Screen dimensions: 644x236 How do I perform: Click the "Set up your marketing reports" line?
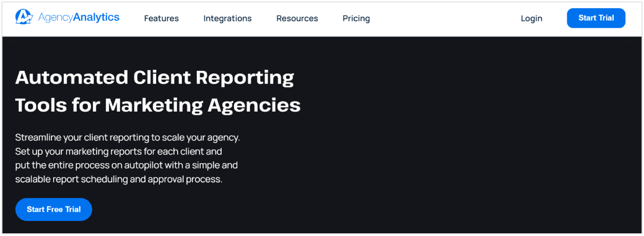pyautogui.click(x=119, y=151)
